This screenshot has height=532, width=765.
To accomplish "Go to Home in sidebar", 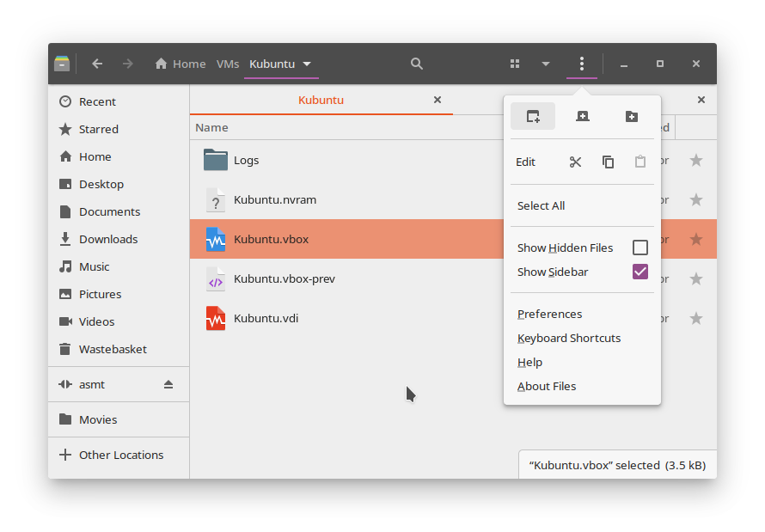I will pos(119,156).
